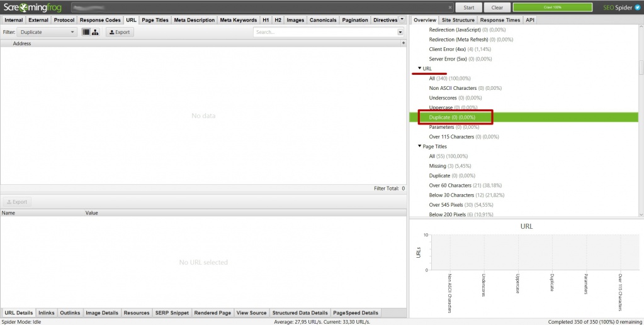Click the plus icon beside Address column
This screenshot has height=325, width=644.
coord(404,43)
